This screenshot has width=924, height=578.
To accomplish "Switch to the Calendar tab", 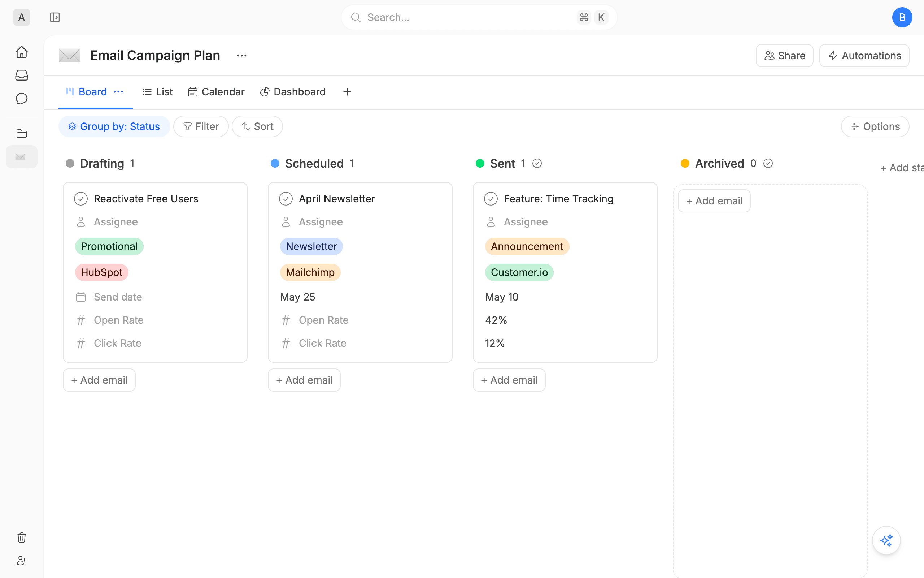I will click(216, 92).
